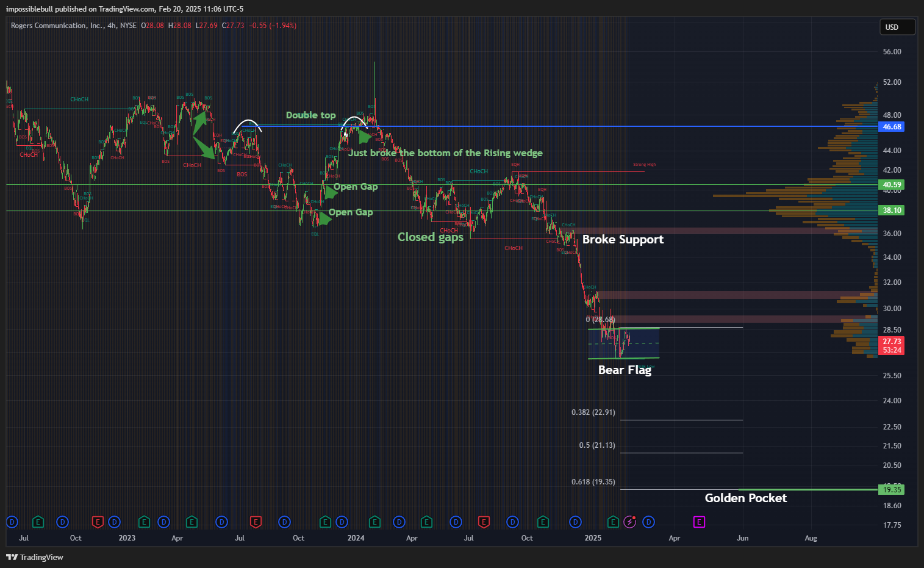Open the magenta upcoming earnings marker after Apr 2025

[x=699, y=522]
